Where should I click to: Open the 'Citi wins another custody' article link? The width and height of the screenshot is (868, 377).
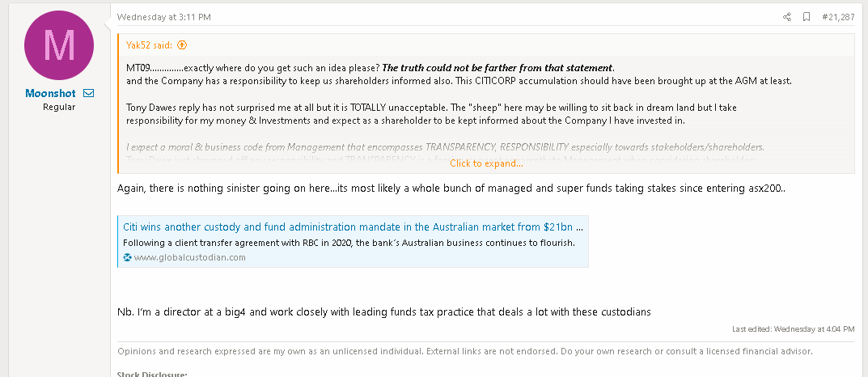click(x=353, y=227)
